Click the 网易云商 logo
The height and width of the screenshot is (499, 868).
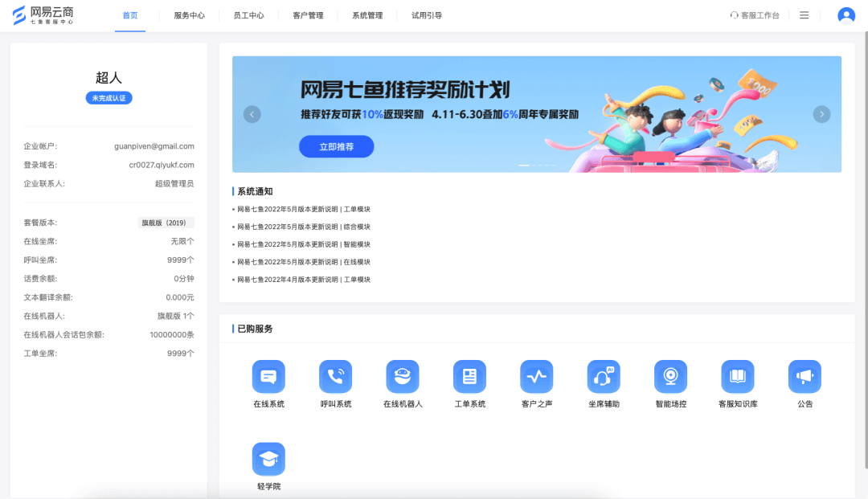(43, 15)
